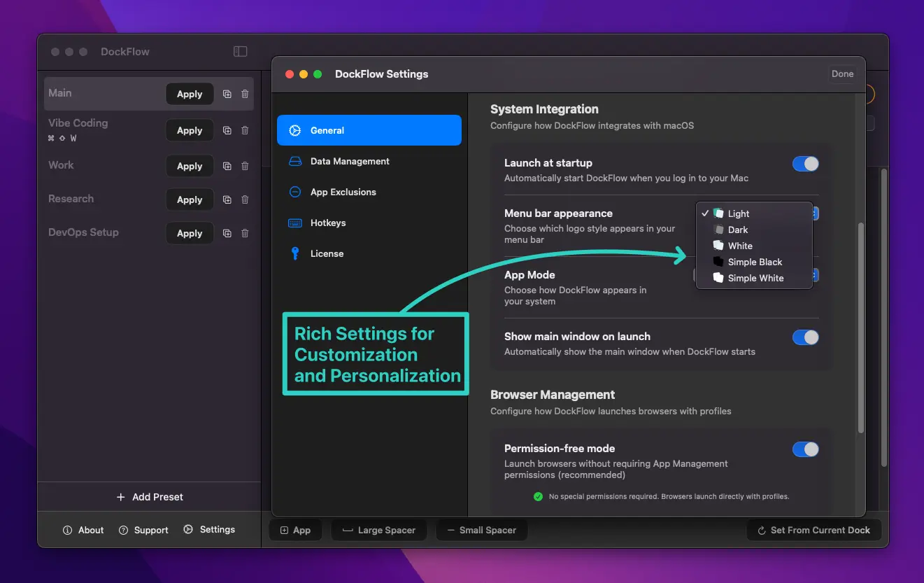Duplicate the Main preset

(227, 94)
